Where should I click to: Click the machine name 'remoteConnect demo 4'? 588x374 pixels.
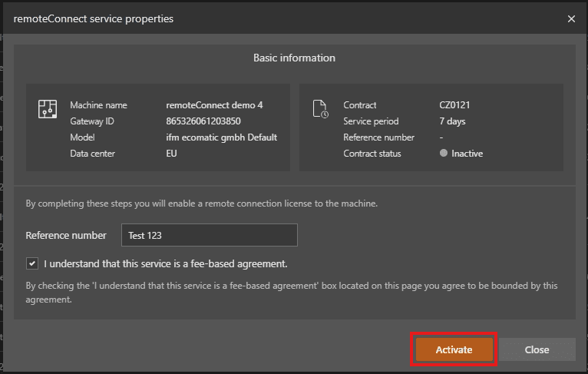pos(214,105)
